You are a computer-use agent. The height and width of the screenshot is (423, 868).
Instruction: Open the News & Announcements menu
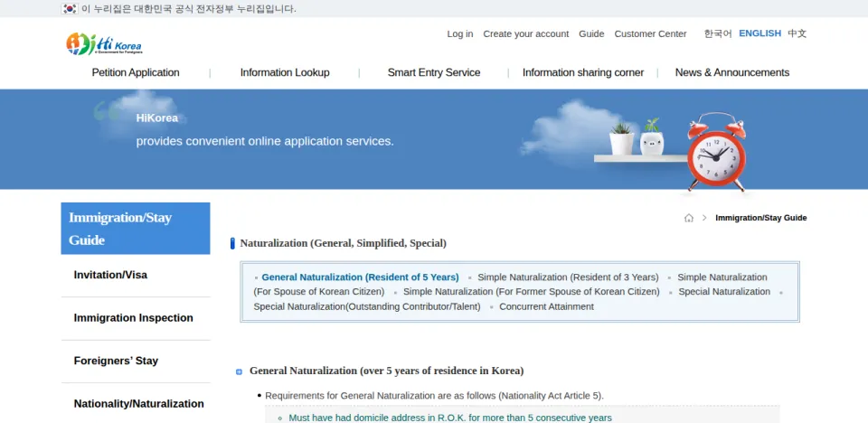pyautogui.click(x=732, y=72)
